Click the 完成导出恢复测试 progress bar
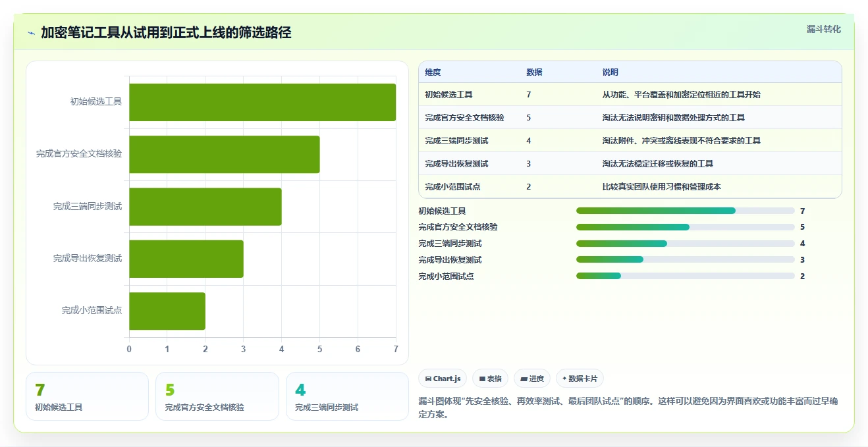Viewport: 868px width, 447px height. pos(685,260)
